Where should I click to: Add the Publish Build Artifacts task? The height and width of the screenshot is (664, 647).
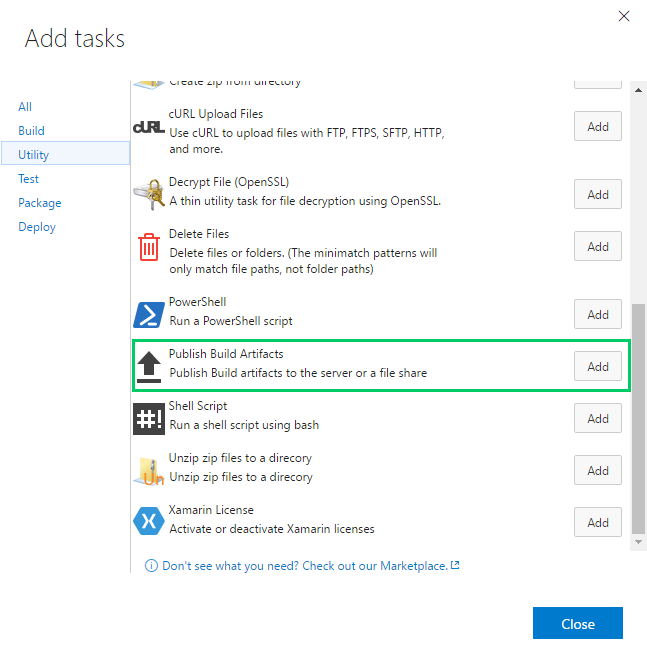pyautogui.click(x=598, y=366)
